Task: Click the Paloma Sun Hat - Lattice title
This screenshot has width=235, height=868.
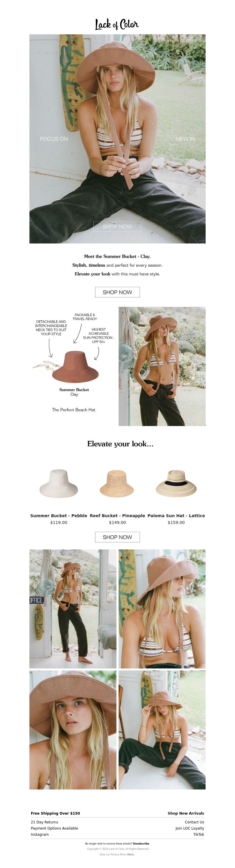Action: pos(176,515)
